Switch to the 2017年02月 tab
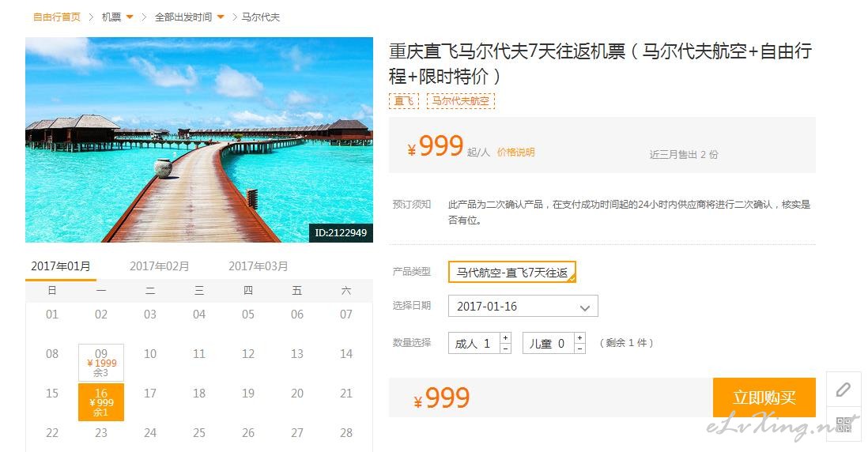This screenshot has width=868, height=452. [x=160, y=266]
